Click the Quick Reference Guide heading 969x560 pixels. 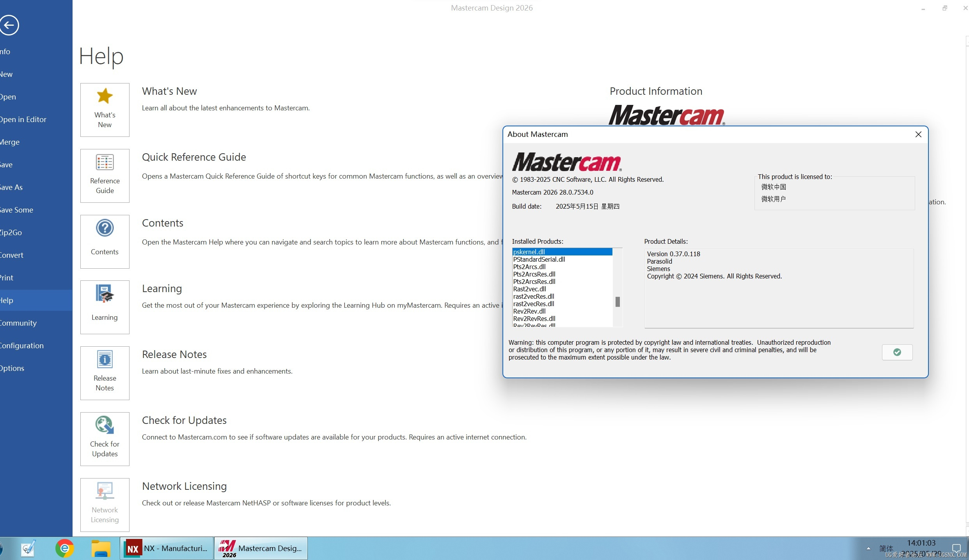[x=194, y=157]
